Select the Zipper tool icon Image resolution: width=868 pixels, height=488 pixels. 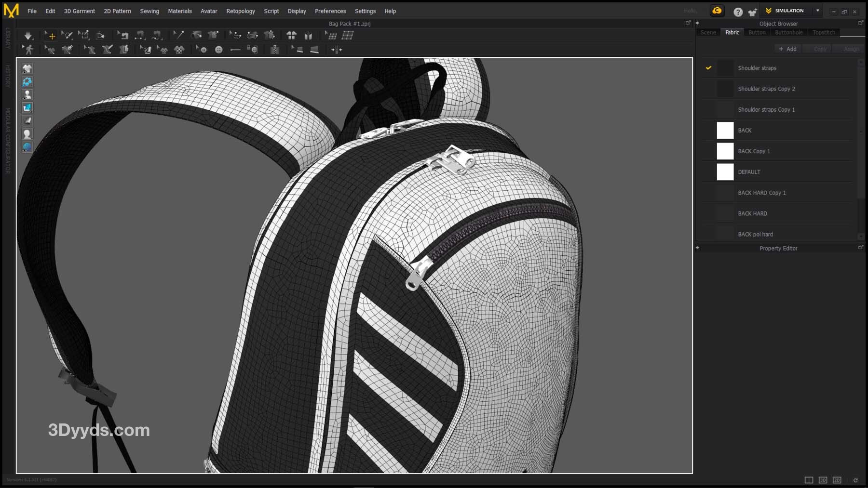pyautogui.click(x=274, y=50)
